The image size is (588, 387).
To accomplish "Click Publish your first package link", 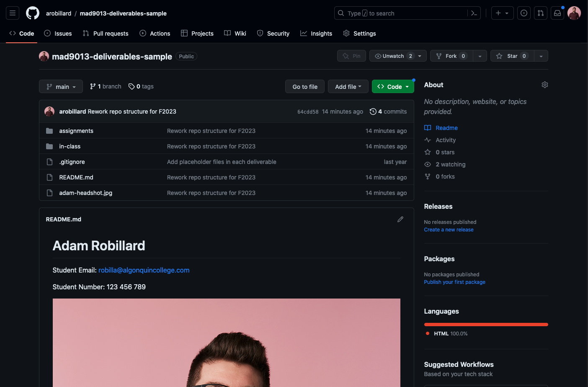I will point(454,282).
